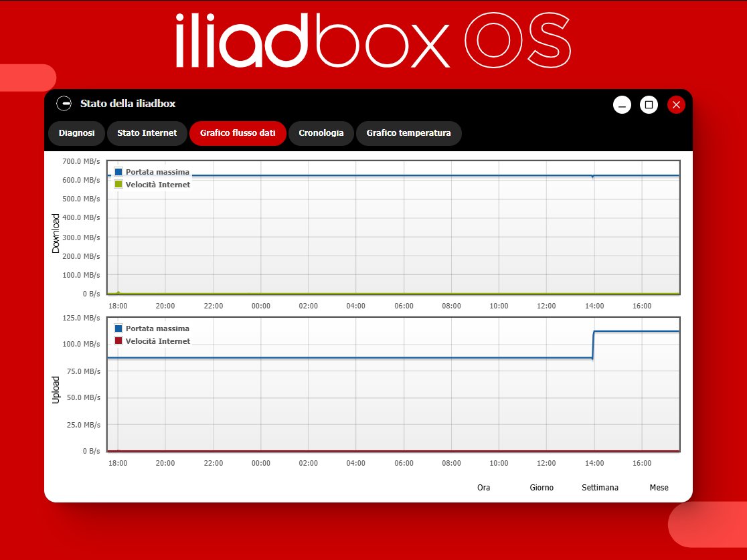The height and width of the screenshot is (560, 747).
Task: Click the Upload vertical axis title
Action: [x=56, y=390]
